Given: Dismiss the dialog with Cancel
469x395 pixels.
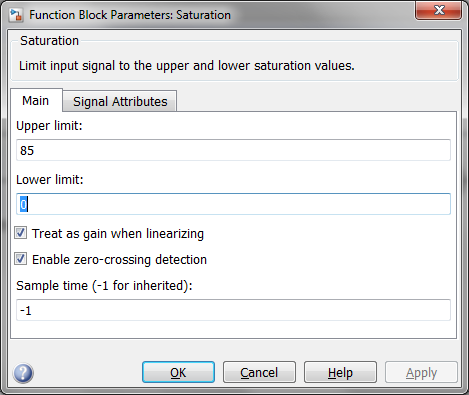Looking at the screenshot, I should tap(259, 372).
